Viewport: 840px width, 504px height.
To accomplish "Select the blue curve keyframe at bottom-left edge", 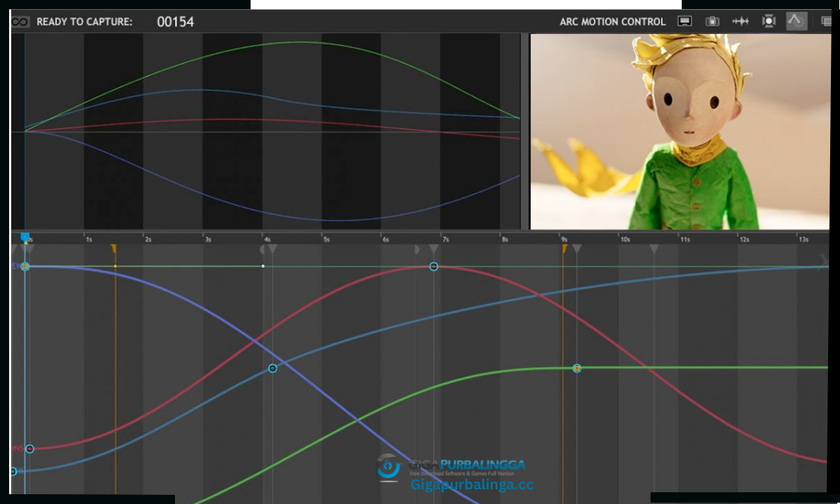I will (x=13, y=472).
